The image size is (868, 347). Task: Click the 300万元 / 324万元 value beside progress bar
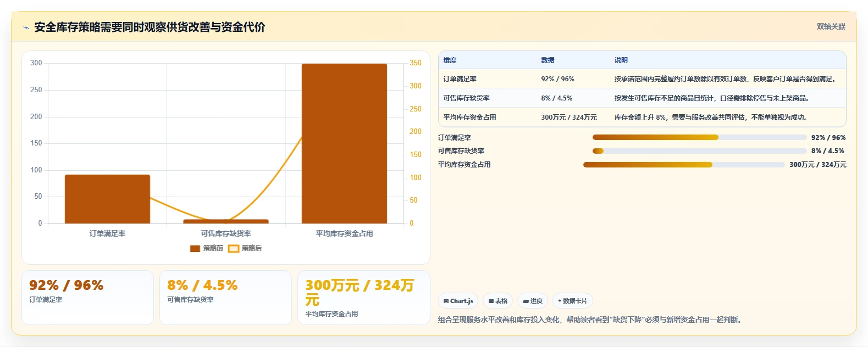click(818, 165)
